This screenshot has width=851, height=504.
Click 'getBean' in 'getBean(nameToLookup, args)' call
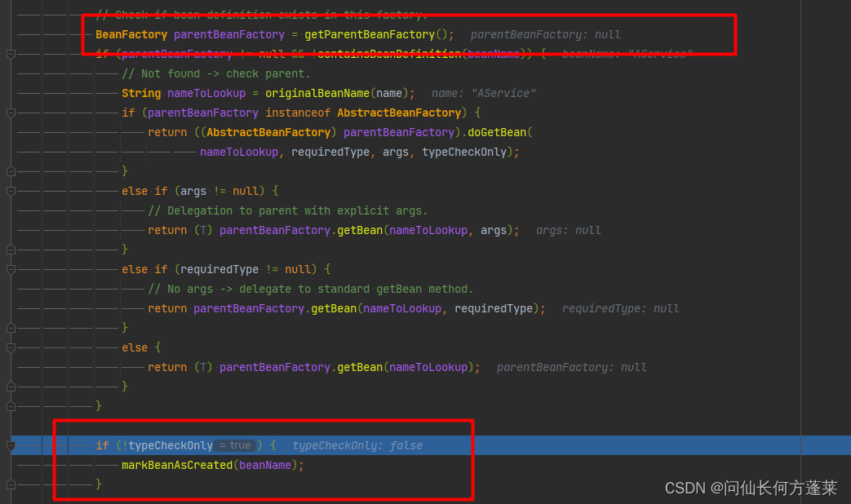pos(360,230)
